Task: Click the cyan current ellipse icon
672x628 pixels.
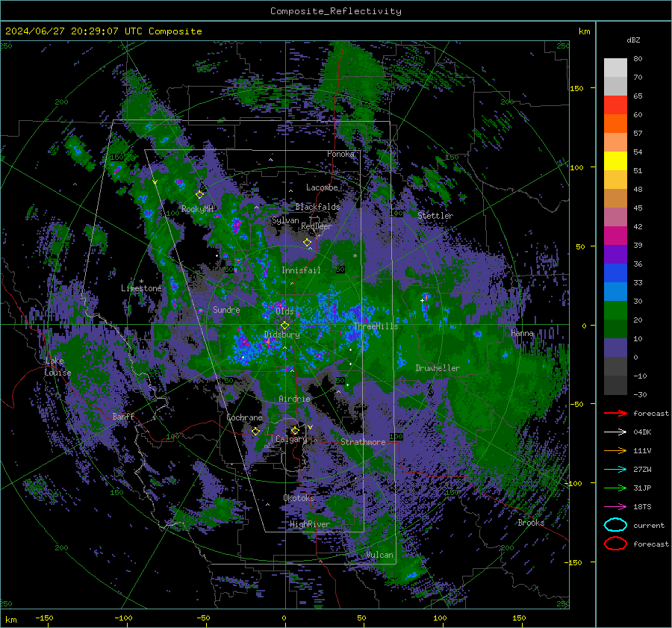Action: (615, 525)
